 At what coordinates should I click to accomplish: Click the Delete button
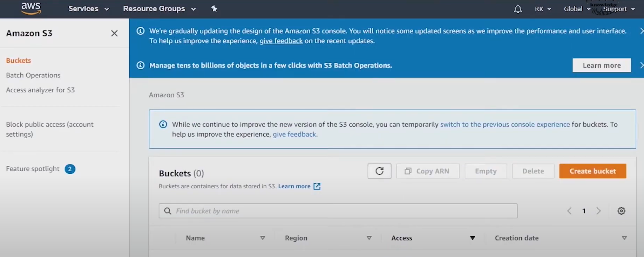pyautogui.click(x=533, y=171)
